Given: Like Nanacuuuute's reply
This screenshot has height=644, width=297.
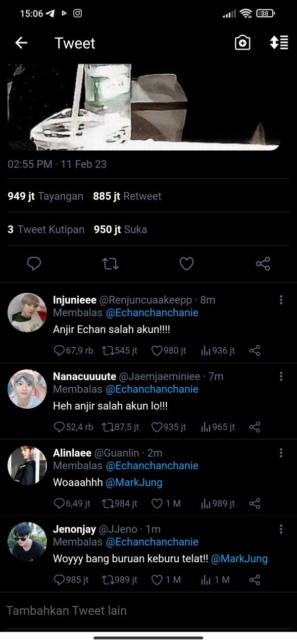Looking at the screenshot, I should coord(157,427).
